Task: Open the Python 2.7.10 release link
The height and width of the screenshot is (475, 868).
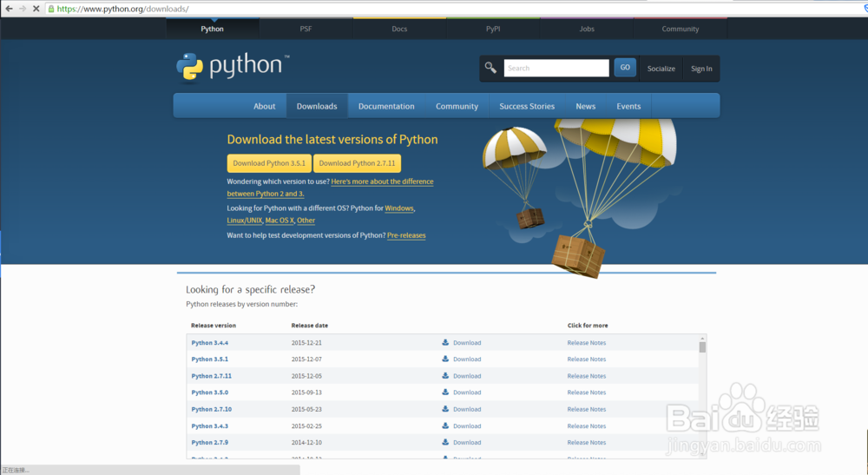Action: coord(212,409)
